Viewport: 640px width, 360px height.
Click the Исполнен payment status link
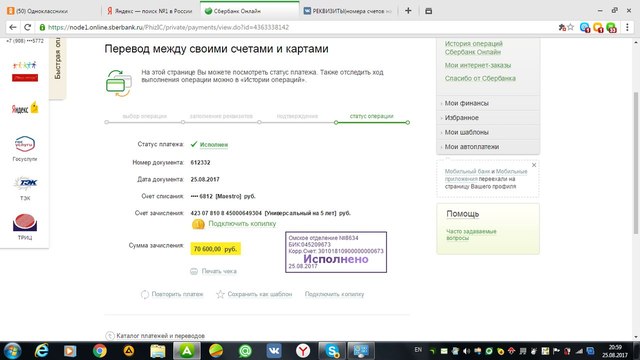click(x=213, y=145)
